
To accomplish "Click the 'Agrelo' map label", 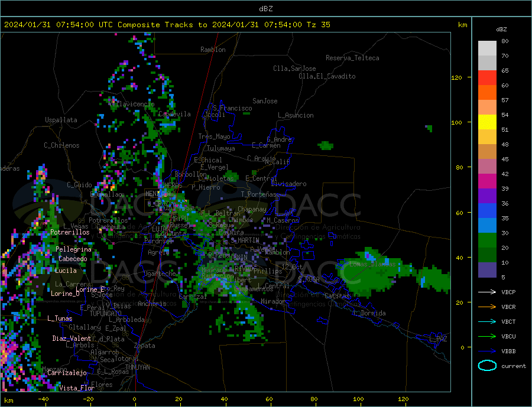I will click(159, 252).
